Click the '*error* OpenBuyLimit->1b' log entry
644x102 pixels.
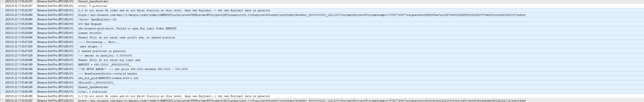[97, 19]
